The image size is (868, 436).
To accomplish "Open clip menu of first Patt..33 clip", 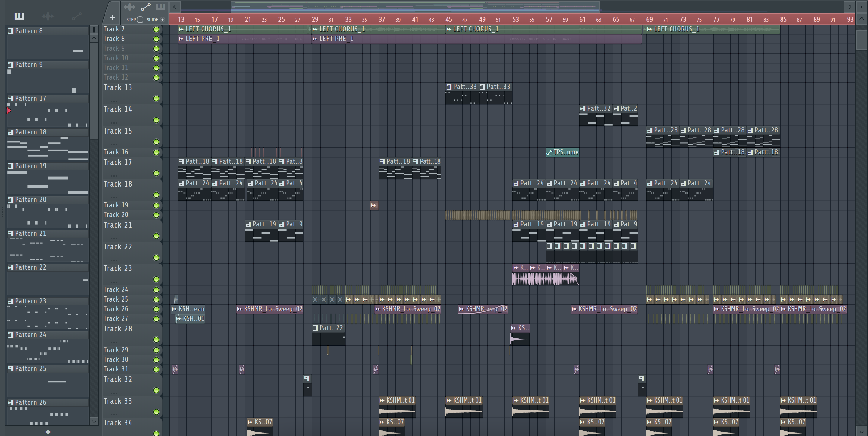I will click(x=449, y=87).
